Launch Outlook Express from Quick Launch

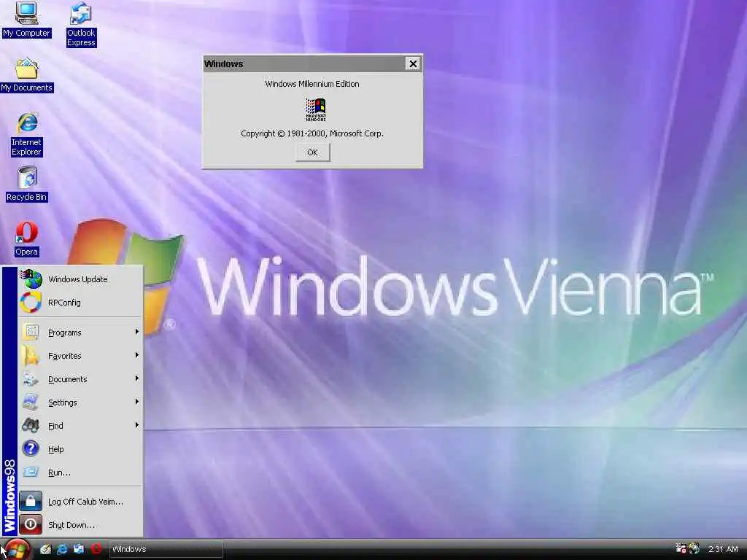pyautogui.click(x=79, y=549)
